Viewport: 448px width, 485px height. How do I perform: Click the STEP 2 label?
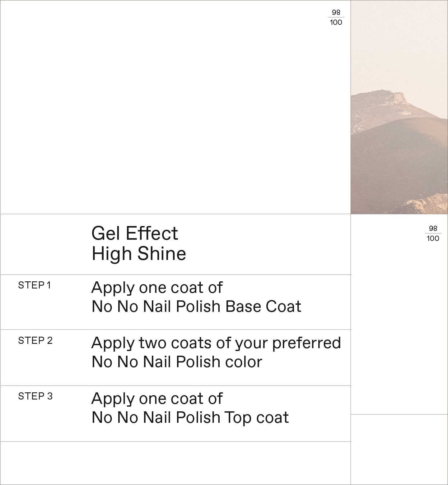pyautogui.click(x=35, y=341)
